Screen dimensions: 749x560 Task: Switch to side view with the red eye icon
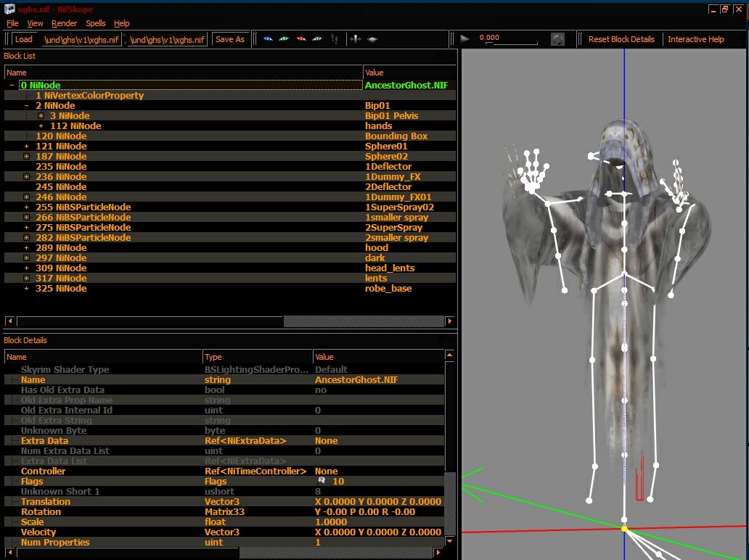301,39
